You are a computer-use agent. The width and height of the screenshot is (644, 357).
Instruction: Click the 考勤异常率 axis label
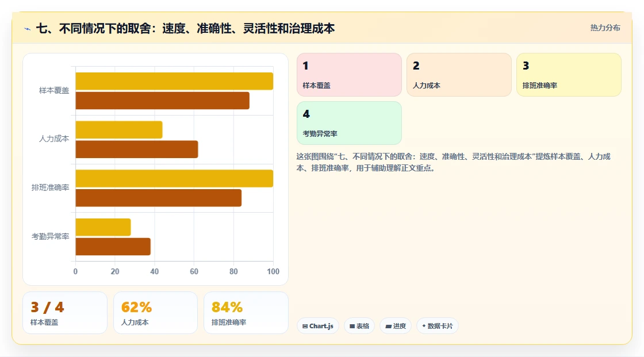(x=50, y=236)
